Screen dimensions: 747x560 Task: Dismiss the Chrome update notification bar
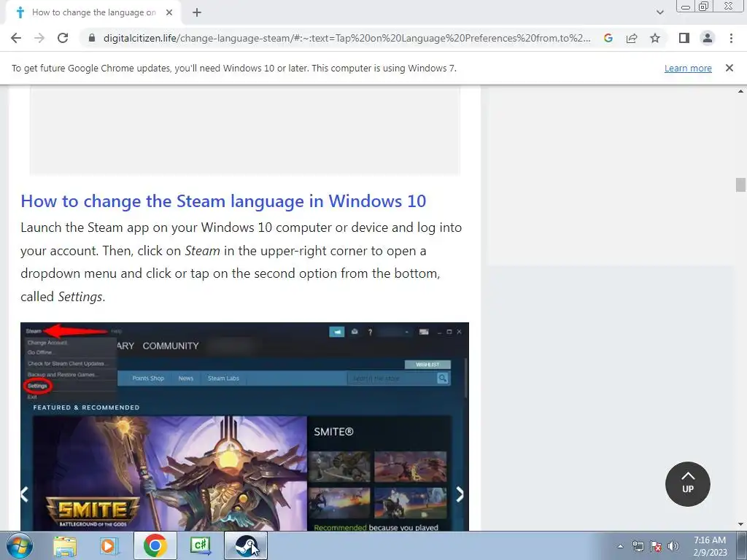pos(729,68)
